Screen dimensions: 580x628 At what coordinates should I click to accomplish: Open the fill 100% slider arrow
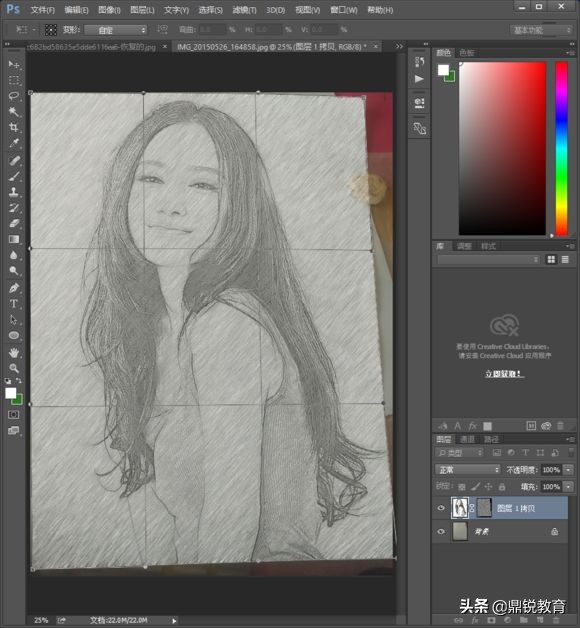(568, 487)
